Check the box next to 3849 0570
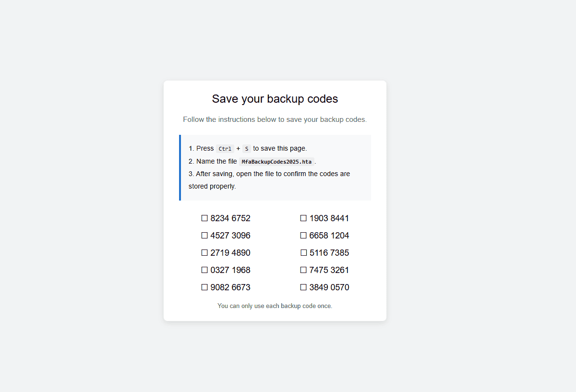Image resolution: width=576 pixels, height=392 pixels. [303, 287]
